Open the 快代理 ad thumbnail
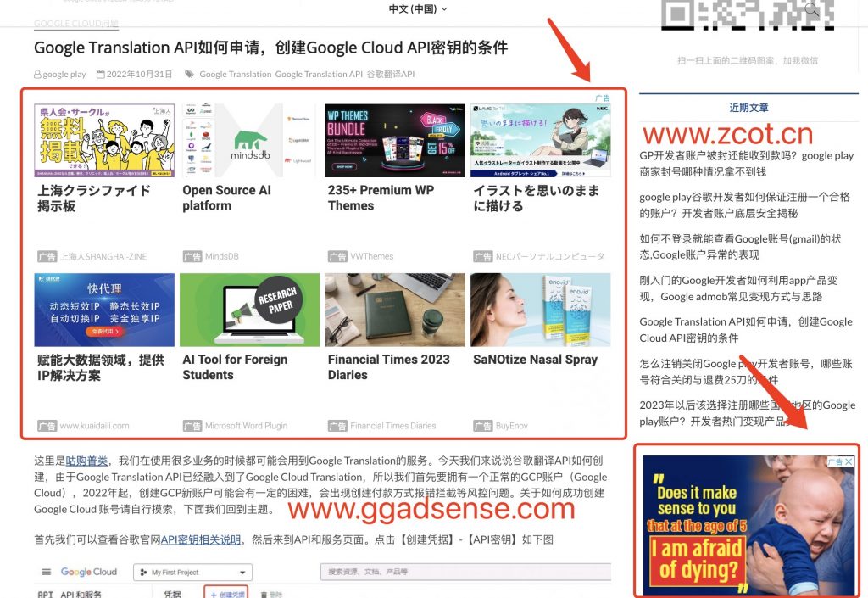 [104, 310]
